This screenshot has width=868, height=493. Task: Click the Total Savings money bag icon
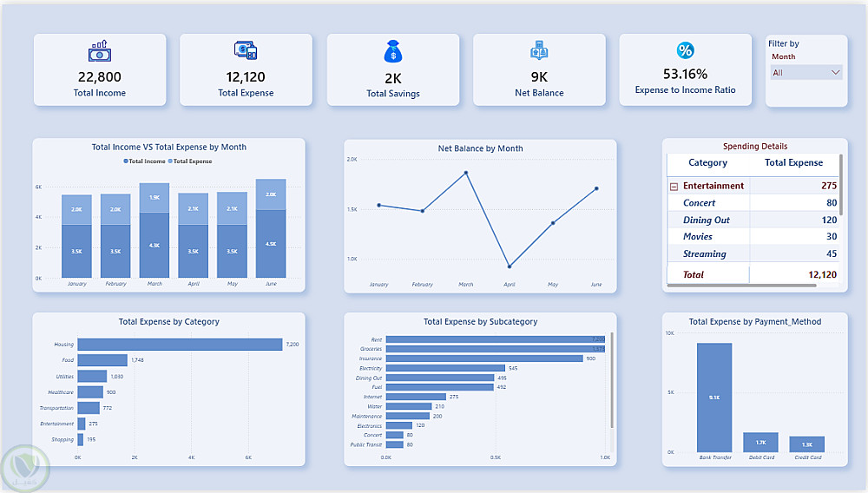393,51
